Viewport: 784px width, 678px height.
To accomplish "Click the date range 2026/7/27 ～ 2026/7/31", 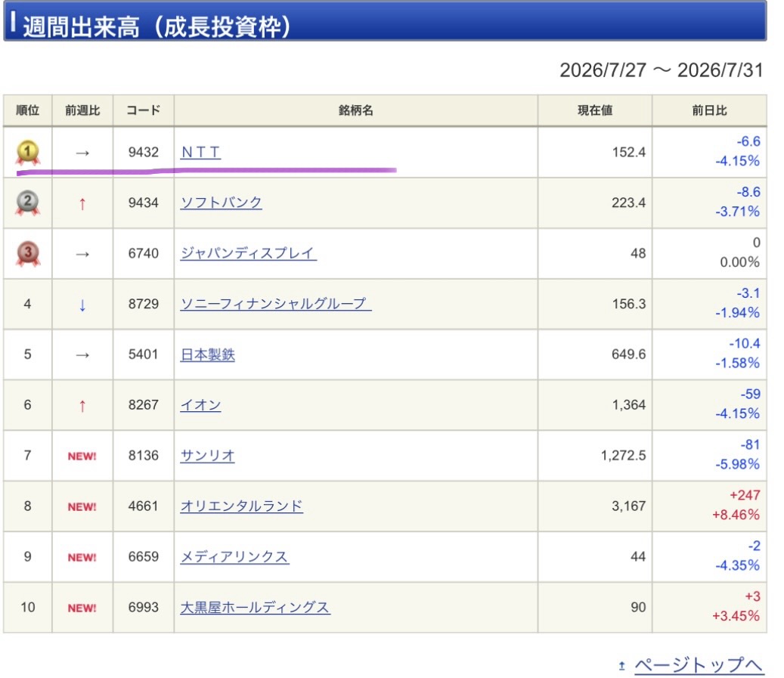I will pos(661,70).
